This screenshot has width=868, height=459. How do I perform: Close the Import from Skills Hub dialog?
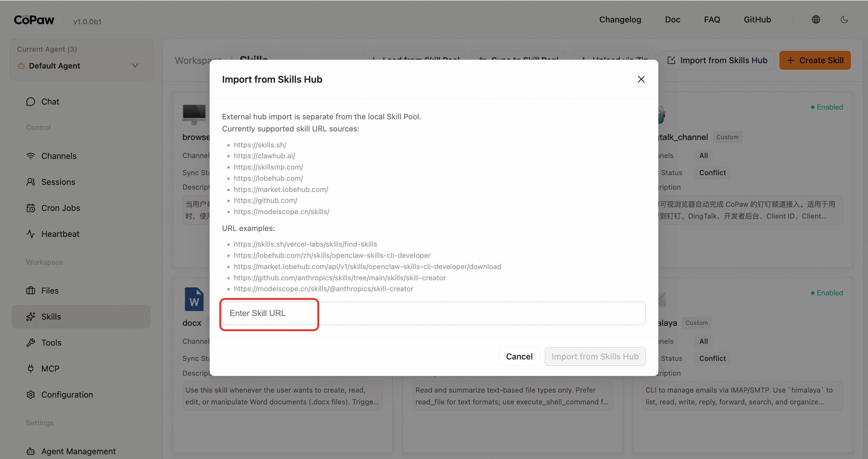click(641, 79)
